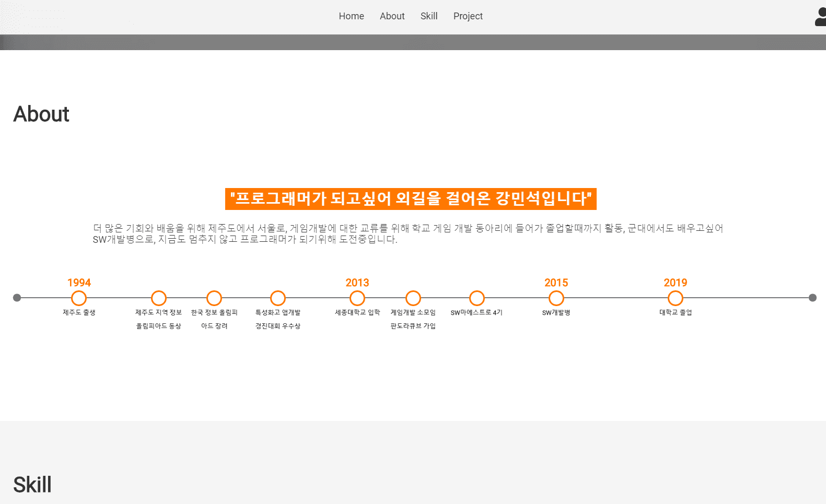
Task: Click the Skill section heading
Action: (32, 485)
